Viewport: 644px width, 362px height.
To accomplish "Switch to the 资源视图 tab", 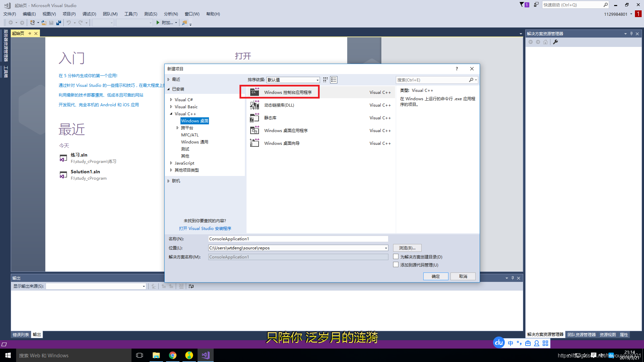I will [x=608, y=335].
